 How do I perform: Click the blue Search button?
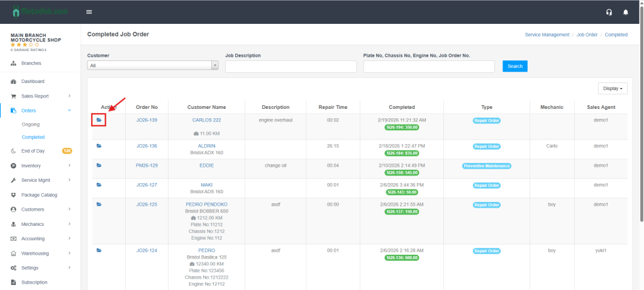pyautogui.click(x=514, y=66)
